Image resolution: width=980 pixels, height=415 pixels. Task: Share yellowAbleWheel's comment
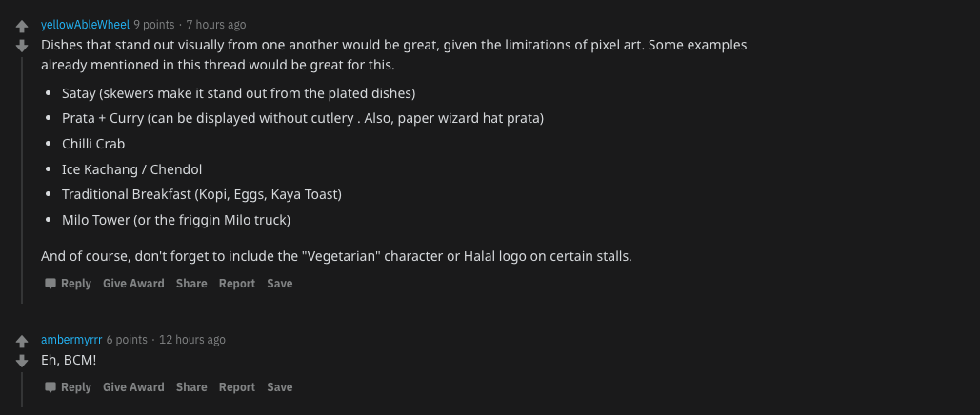click(191, 283)
